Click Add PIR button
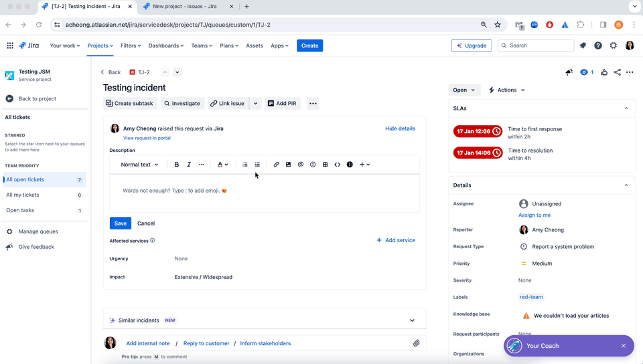This screenshot has height=364, width=643. 282,104
